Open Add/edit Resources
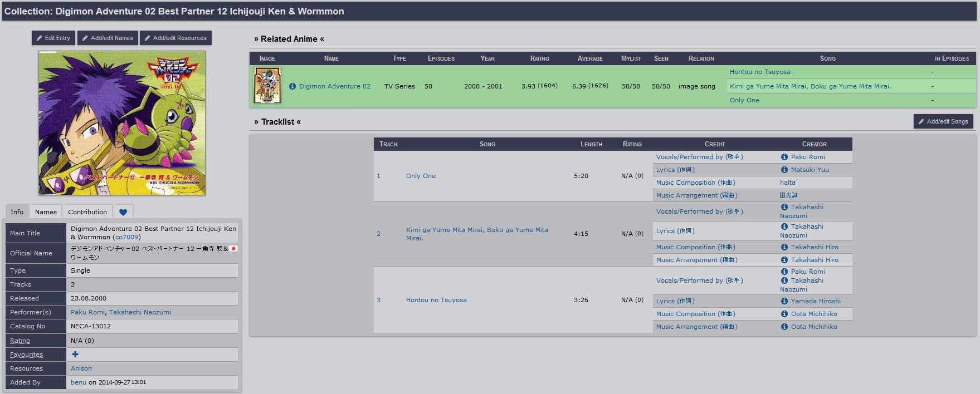Image resolution: width=980 pixels, height=394 pixels. (175, 38)
